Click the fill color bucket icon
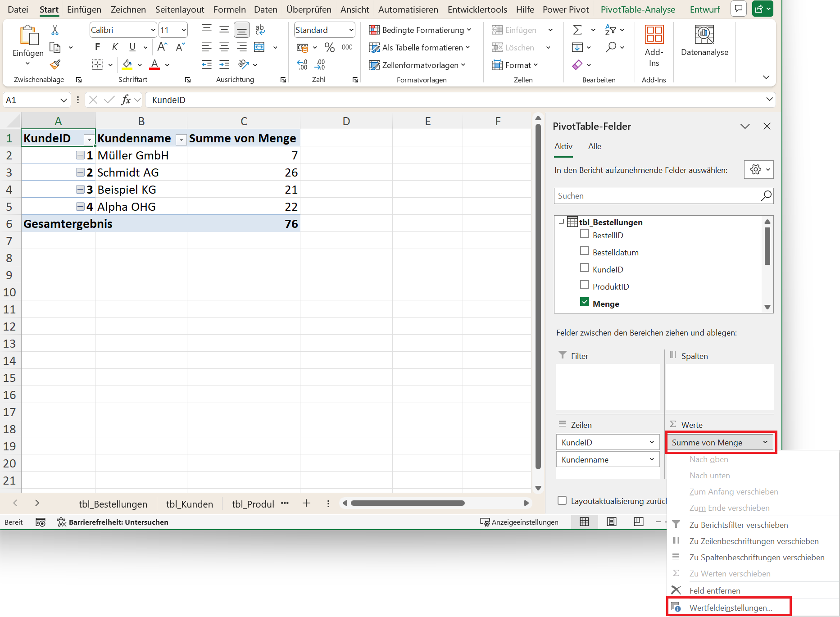Viewport: 840px width, 617px height. [x=127, y=65]
